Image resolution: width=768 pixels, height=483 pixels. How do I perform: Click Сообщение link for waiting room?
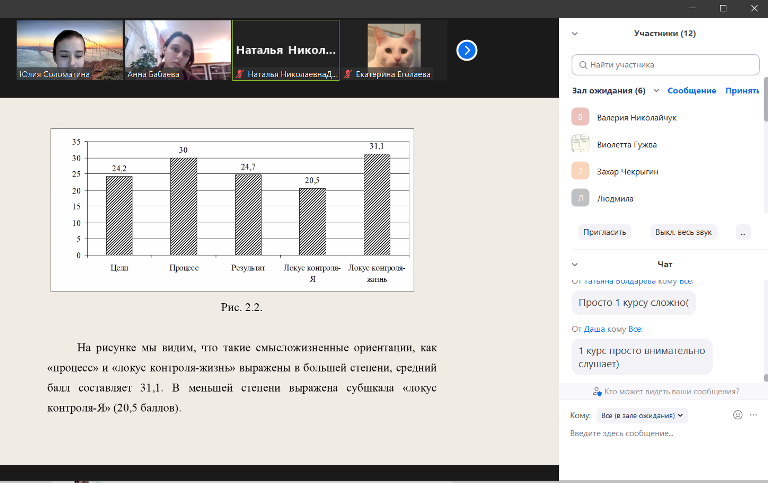click(x=692, y=91)
